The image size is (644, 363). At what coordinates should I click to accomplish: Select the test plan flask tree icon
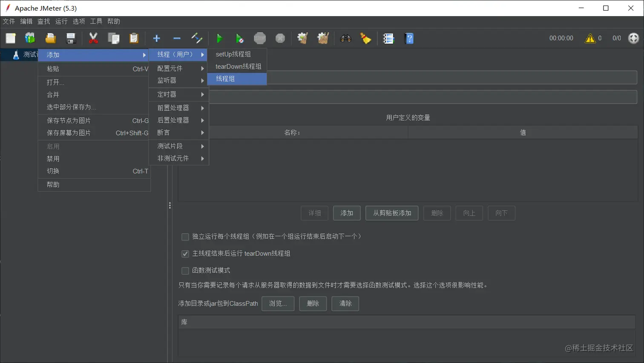[x=16, y=55]
